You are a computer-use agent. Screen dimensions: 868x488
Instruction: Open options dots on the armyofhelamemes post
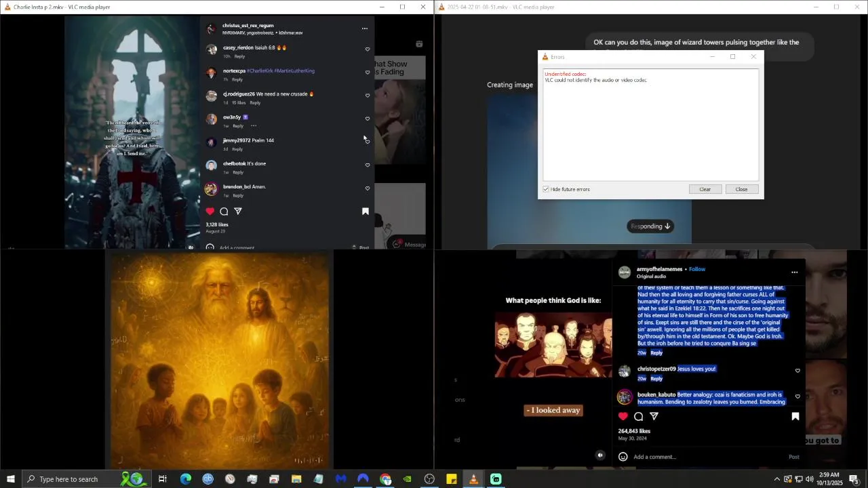point(795,272)
